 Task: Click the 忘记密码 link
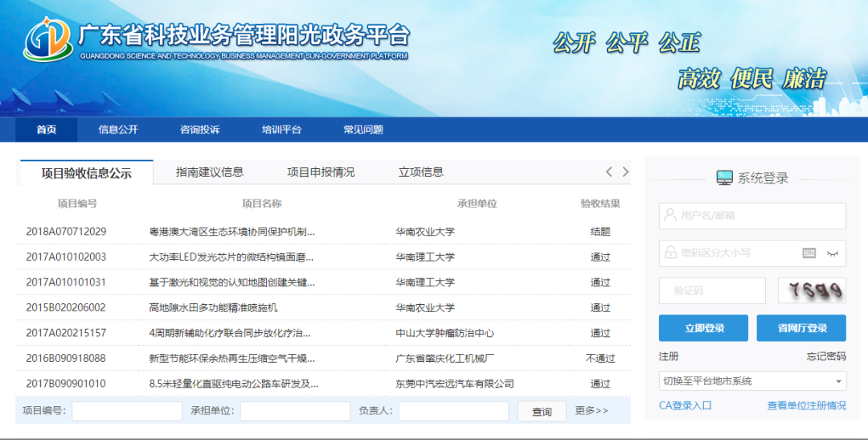826,356
